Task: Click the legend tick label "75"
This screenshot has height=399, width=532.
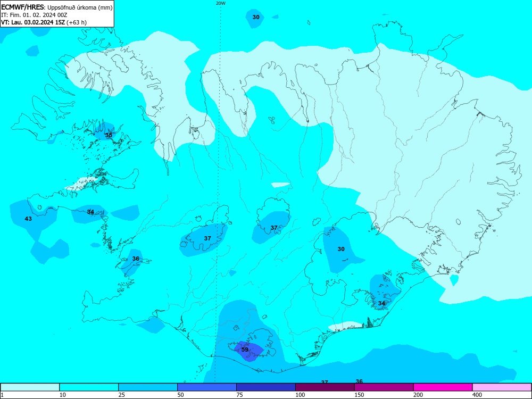Action: [x=239, y=395]
